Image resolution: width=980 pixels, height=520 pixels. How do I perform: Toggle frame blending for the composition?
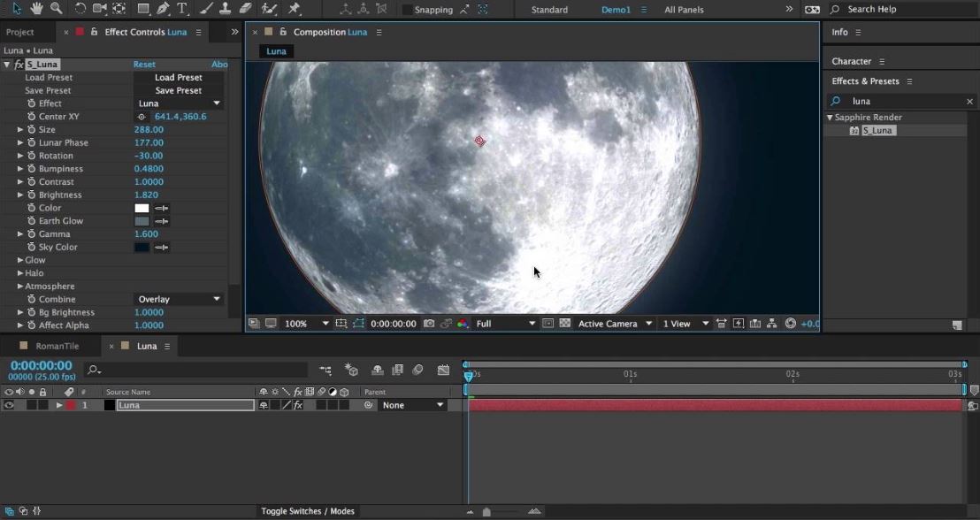point(398,370)
